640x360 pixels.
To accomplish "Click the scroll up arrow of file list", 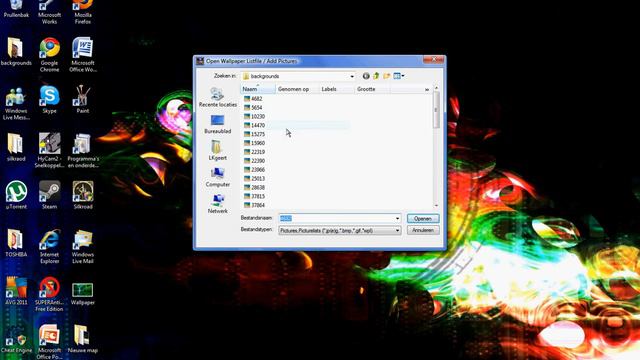I will pyautogui.click(x=436, y=88).
